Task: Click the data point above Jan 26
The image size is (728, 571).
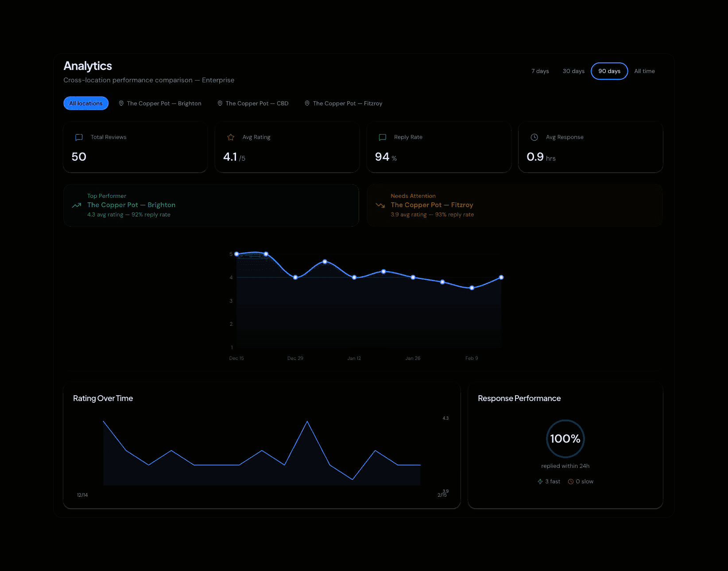Action: coord(413,278)
